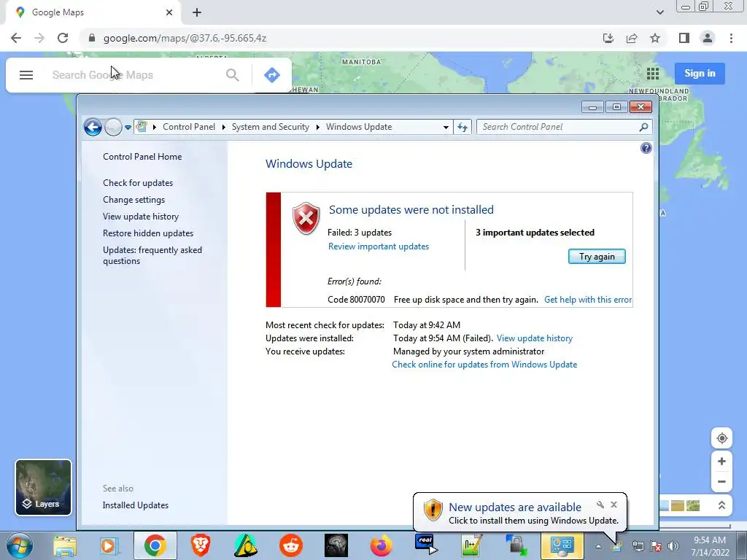This screenshot has width=747, height=560.
Task: Click the search magnifier in Control Panel
Action: pyautogui.click(x=643, y=127)
